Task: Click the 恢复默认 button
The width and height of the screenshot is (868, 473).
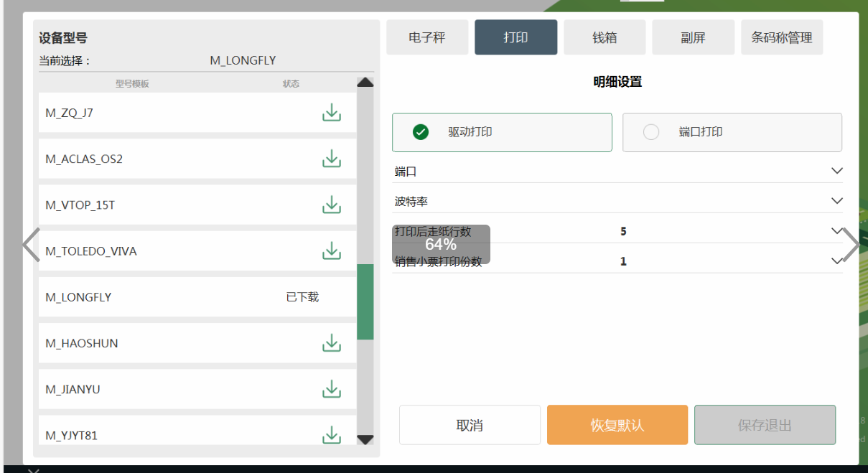Action: pos(617,425)
